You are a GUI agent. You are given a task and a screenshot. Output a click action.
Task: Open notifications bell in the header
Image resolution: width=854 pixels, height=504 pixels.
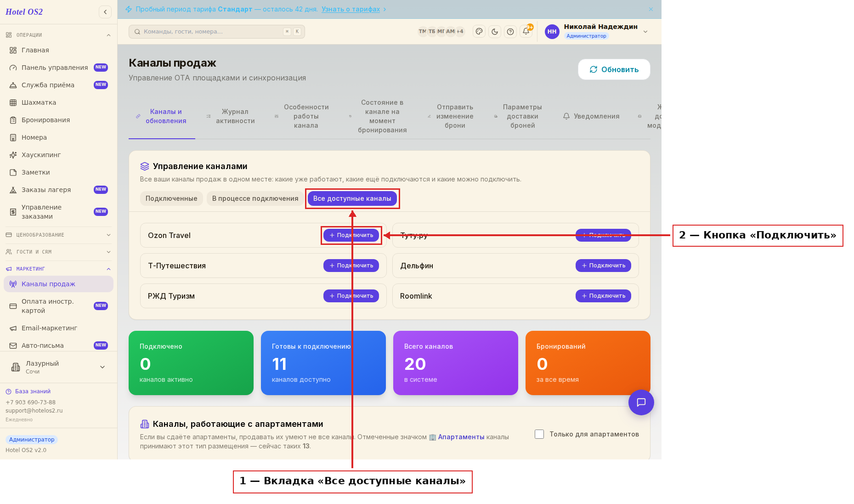pos(526,32)
